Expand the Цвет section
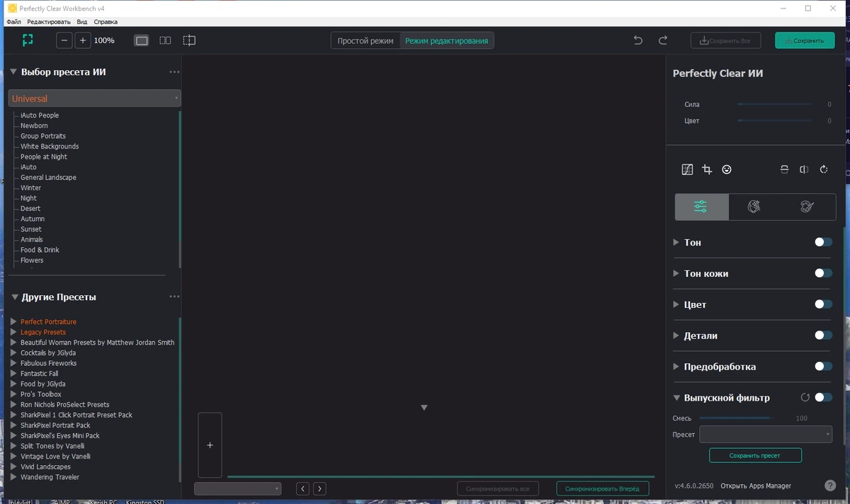 (x=676, y=304)
